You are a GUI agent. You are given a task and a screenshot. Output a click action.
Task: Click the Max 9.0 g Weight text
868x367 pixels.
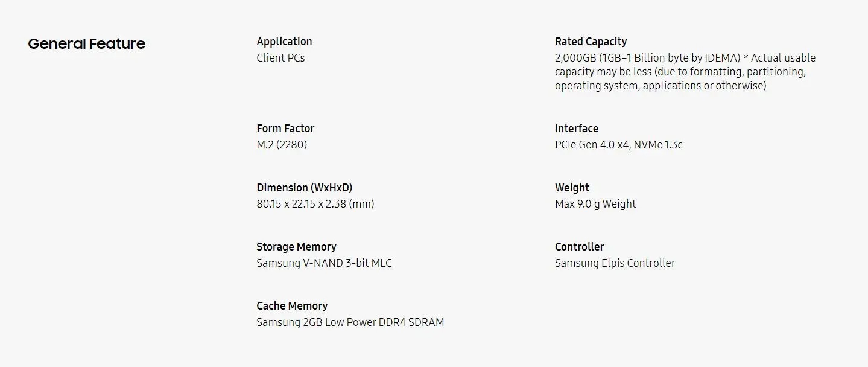tap(595, 204)
